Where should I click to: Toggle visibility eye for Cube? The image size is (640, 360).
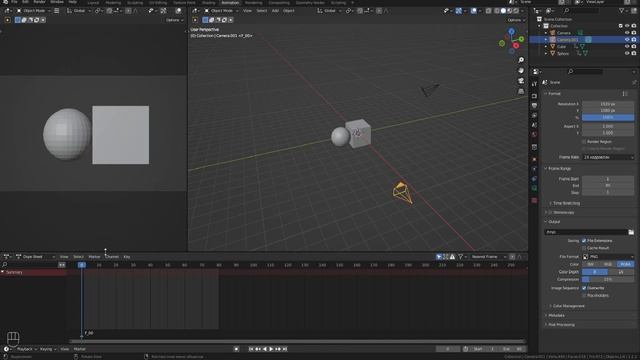pyautogui.click(x=627, y=47)
